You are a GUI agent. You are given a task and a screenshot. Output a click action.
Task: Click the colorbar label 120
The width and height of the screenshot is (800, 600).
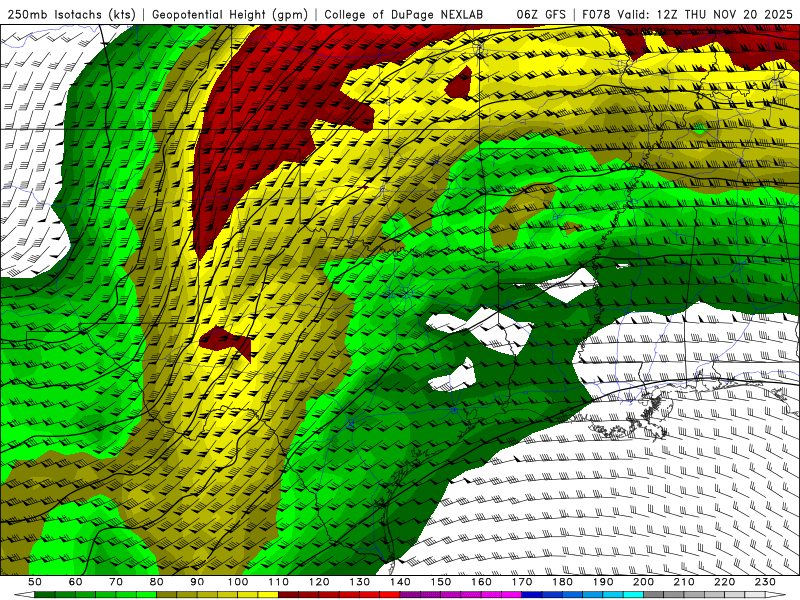(x=319, y=582)
